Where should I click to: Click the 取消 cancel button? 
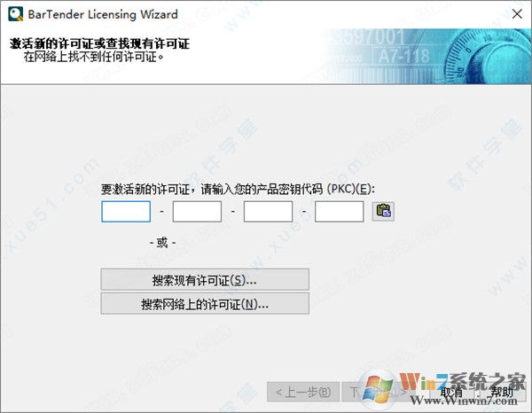pos(451,392)
